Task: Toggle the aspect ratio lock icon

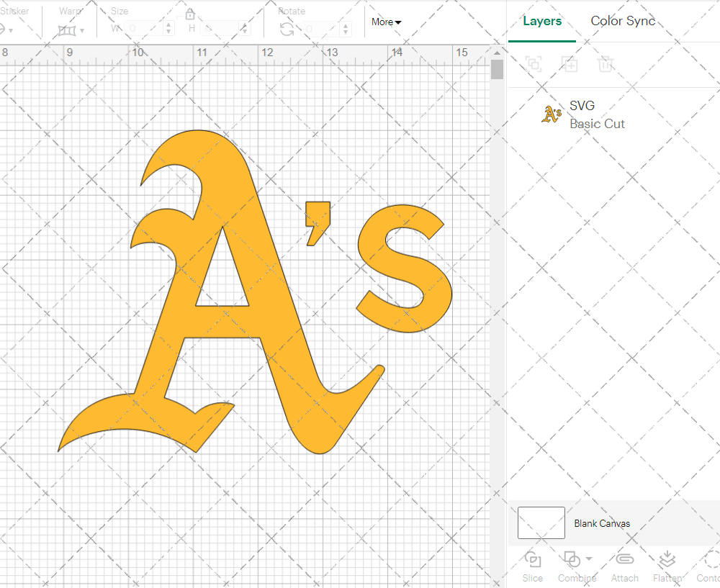Action: 190,14
